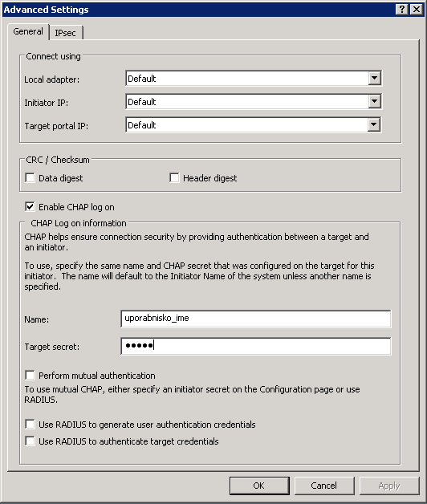Uncheck Enable CHAP log on
427x504 pixels.
click(x=30, y=207)
